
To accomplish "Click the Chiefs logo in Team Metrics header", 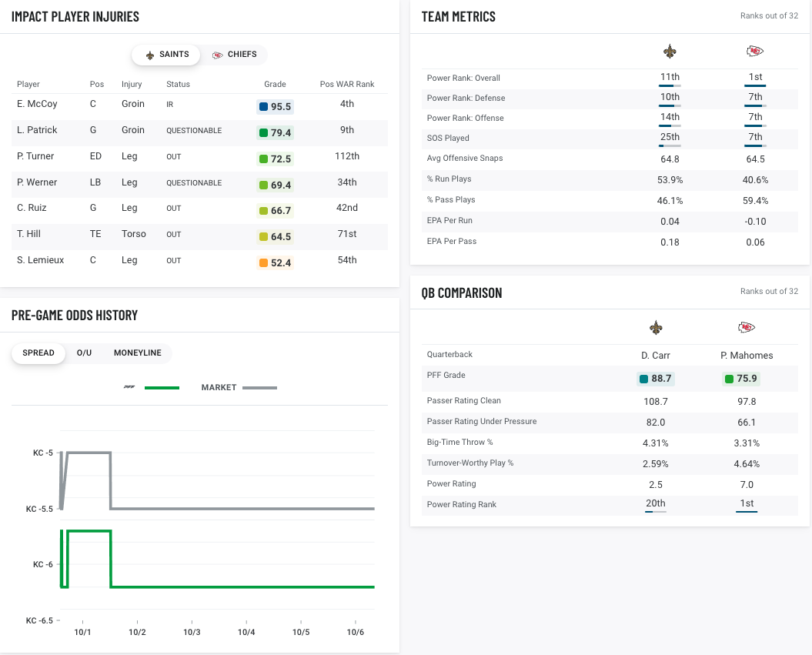I will click(755, 52).
